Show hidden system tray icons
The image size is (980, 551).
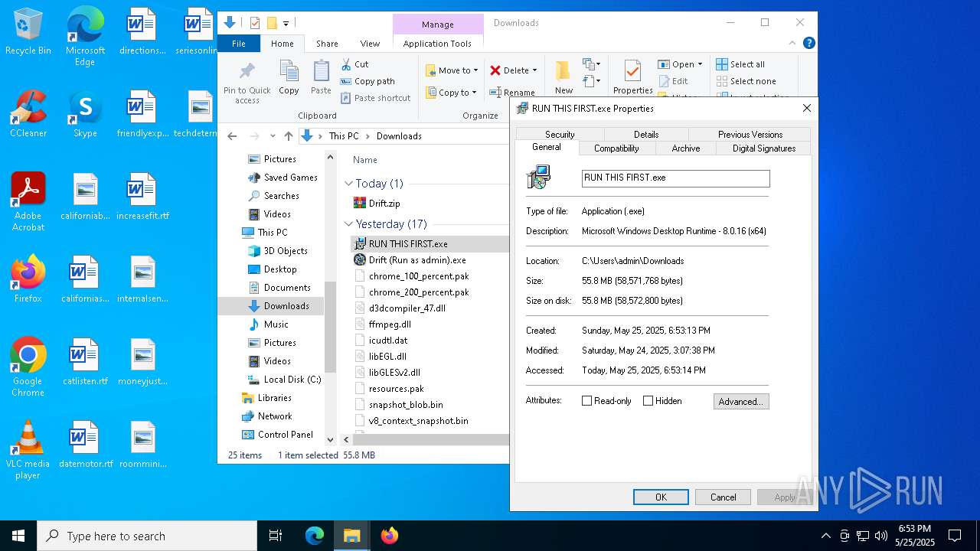[x=825, y=536]
